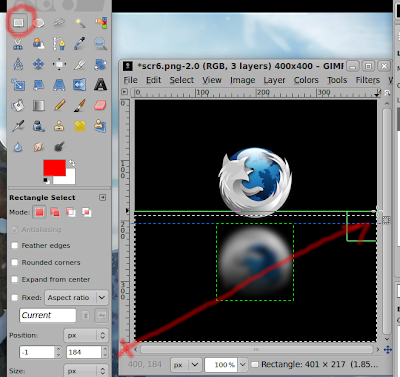
Task: Open the Colors menu
Action: click(x=306, y=80)
